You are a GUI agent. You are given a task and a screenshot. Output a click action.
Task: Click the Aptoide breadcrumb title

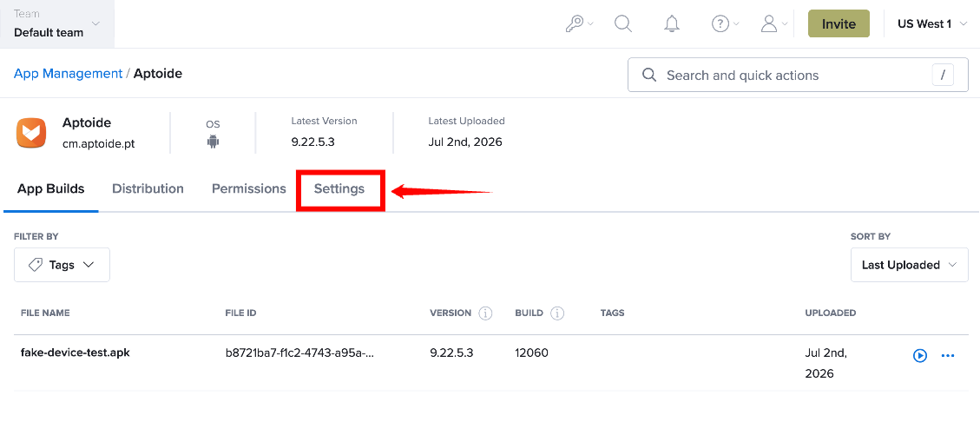157,73
